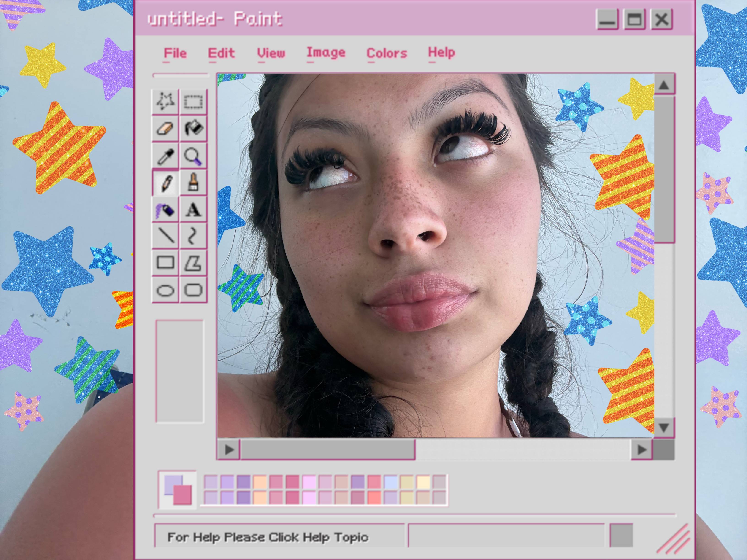This screenshot has height=560, width=747.
Task: Choose the Fill bucket tool
Action: [193, 128]
